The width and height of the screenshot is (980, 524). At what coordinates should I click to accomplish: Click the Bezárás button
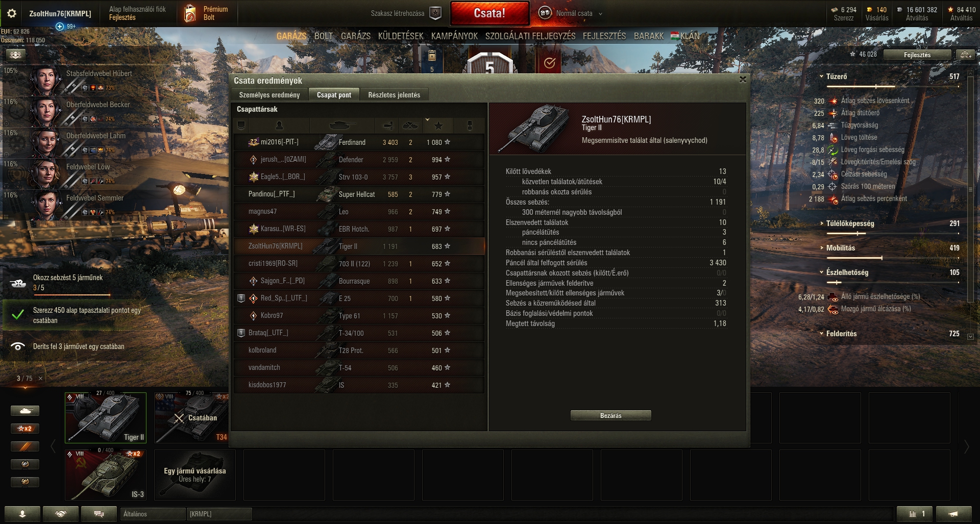click(611, 415)
